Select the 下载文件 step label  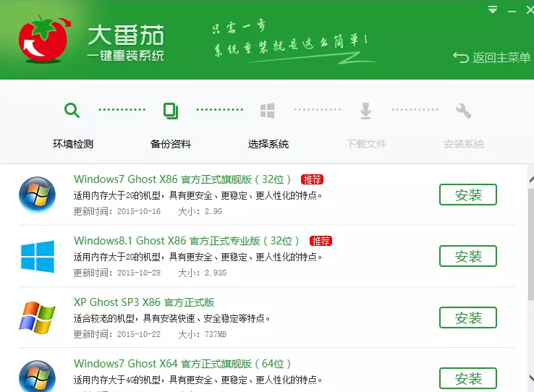pos(366,144)
